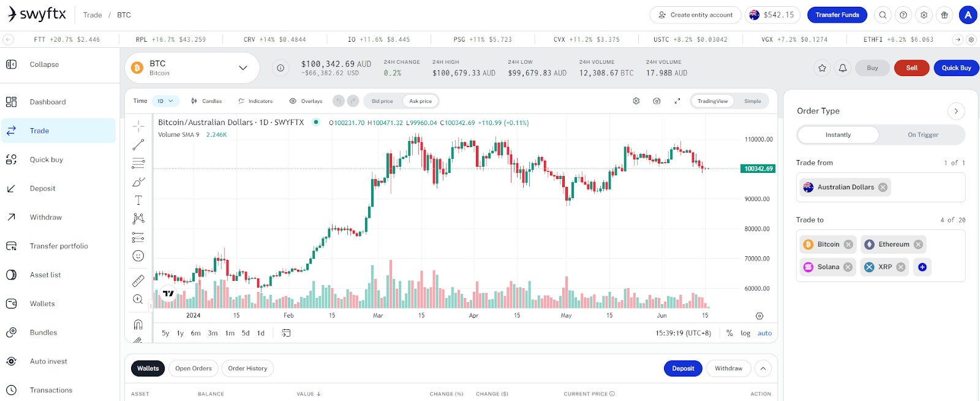
Task: Expand chart to fullscreen
Action: point(677,101)
